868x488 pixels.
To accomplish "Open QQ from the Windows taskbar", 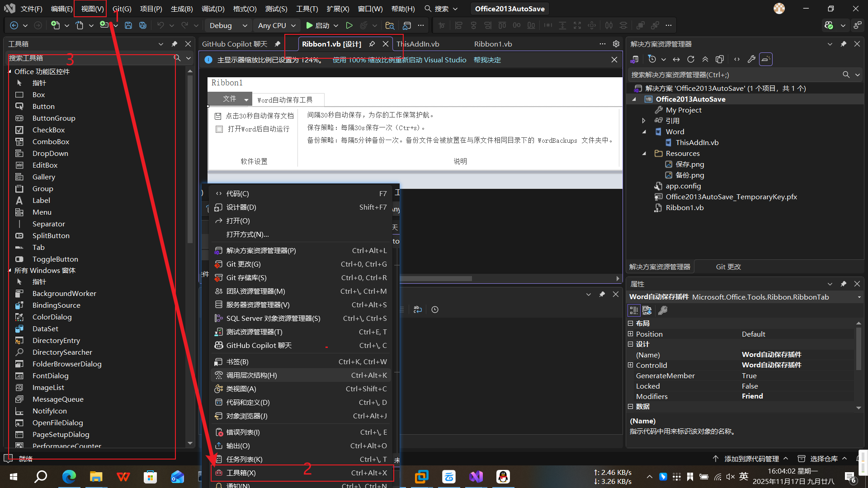I will coord(503,477).
